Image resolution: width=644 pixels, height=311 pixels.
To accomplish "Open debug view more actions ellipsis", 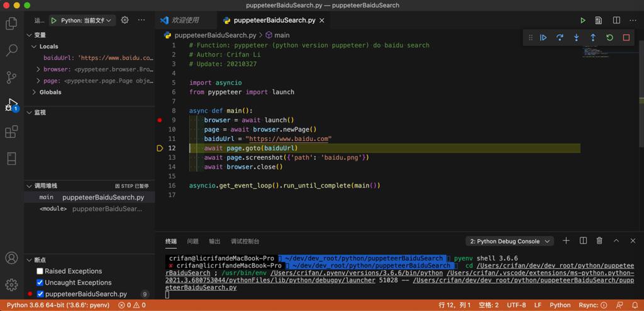I will (142, 20).
